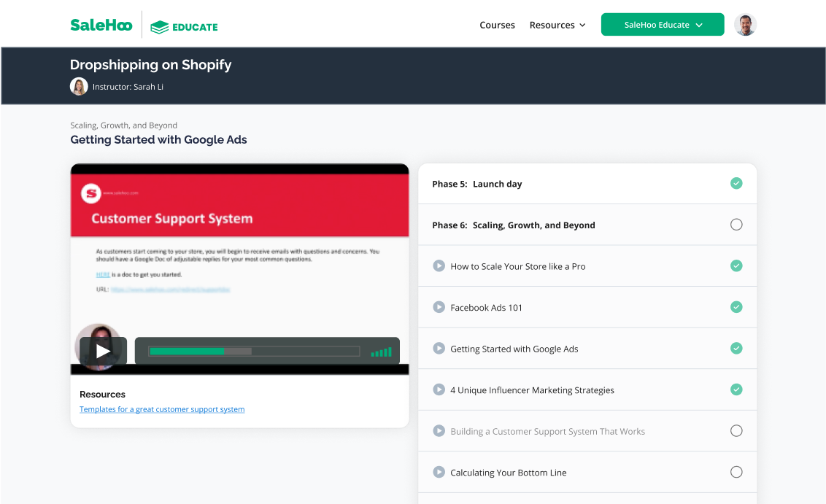Click the red S logo in video slide

click(90, 193)
